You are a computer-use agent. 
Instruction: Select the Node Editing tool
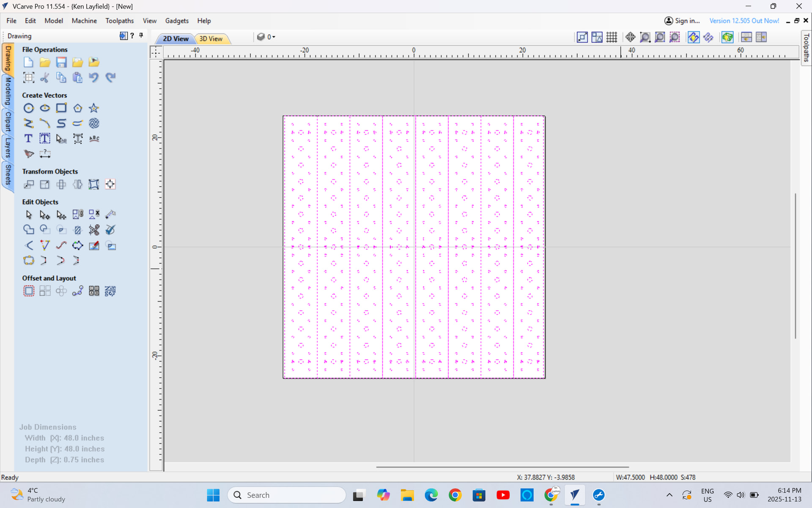44,215
